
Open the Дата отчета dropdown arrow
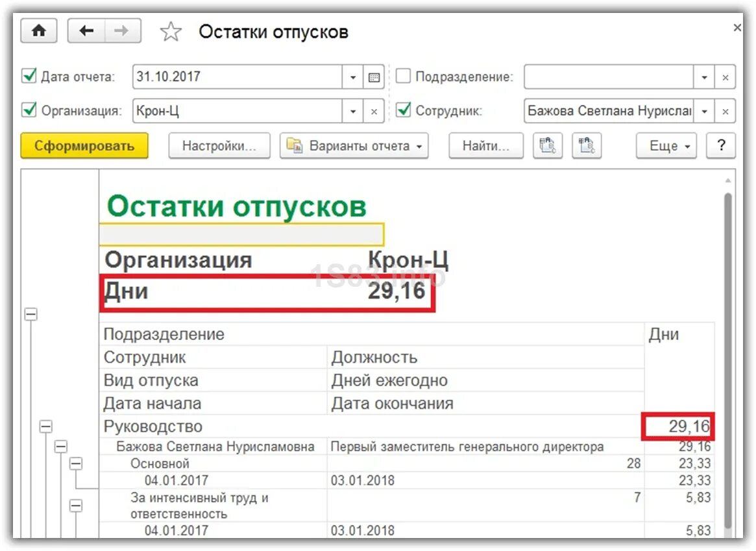353,77
